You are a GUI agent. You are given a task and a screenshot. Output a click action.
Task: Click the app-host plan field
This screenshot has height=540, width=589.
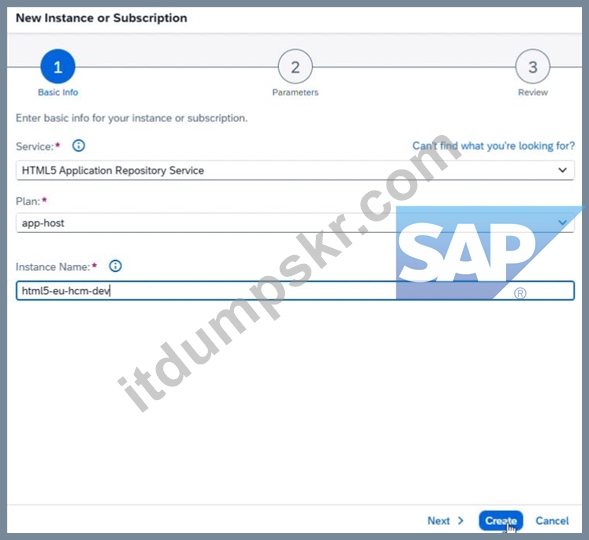click(295, 223)
